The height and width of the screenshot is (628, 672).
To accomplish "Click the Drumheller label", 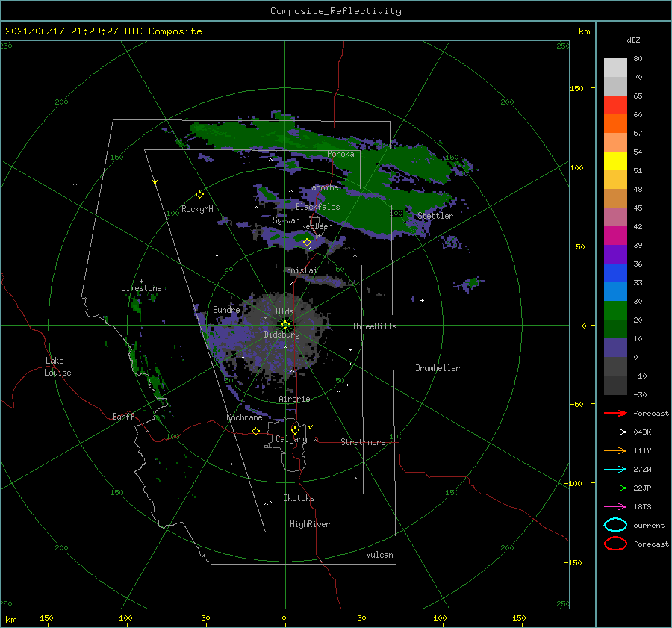I will (x=438, y=368).
